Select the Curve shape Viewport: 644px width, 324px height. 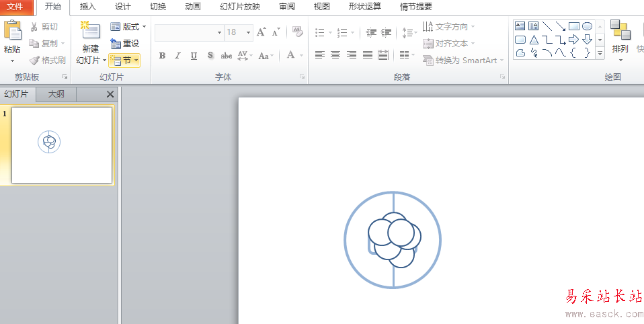coord(560,52)
